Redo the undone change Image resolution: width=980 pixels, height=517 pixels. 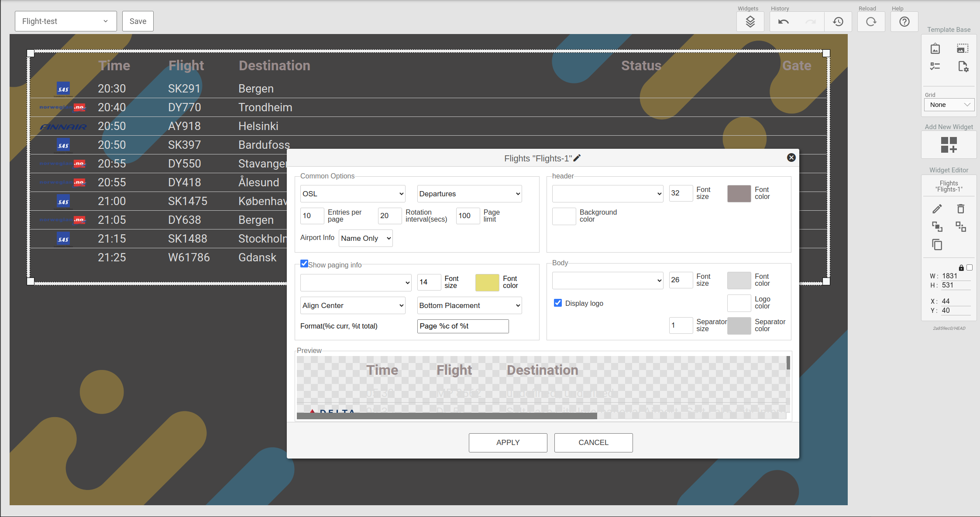[811, 21]
